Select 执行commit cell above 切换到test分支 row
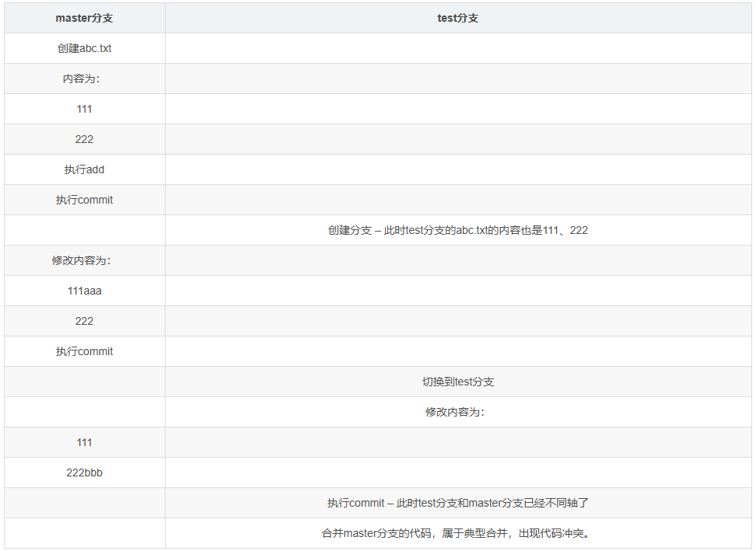This screenshot has width=756, height=551. coord(84,351)
